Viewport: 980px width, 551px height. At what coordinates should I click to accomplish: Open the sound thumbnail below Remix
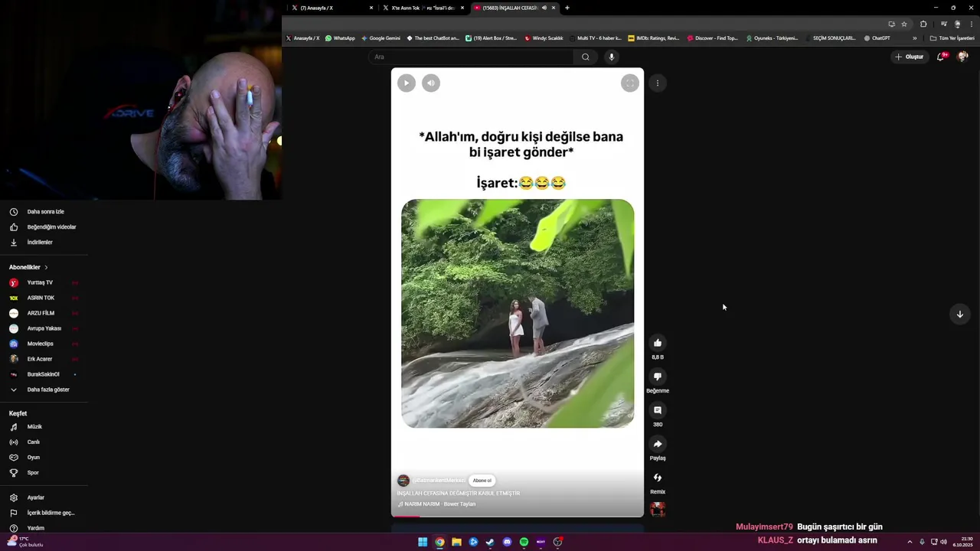(658, 509)
